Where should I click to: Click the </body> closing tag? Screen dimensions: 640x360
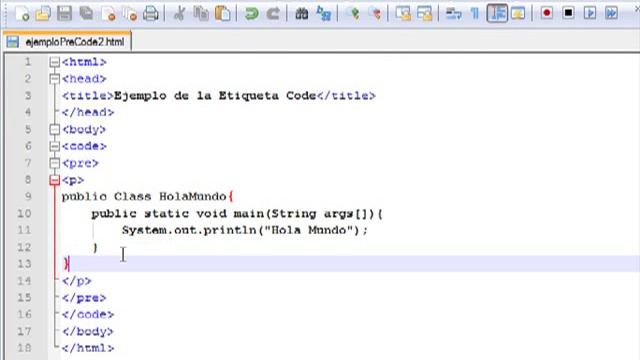coord(88,331)
